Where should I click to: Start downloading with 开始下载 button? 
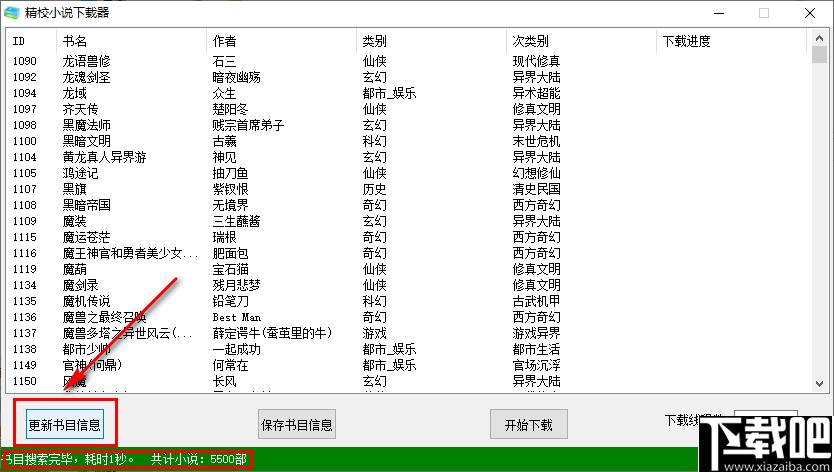(529, 424)
